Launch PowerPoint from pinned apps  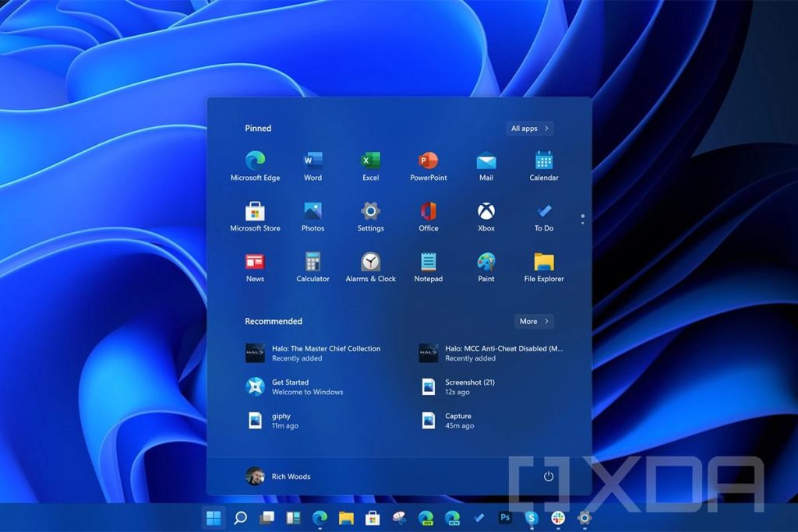428,166
